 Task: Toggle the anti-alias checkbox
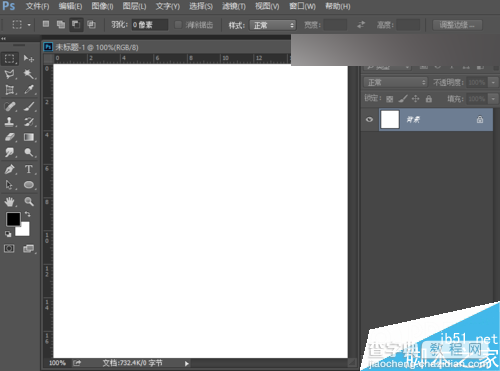pos(178,25)
